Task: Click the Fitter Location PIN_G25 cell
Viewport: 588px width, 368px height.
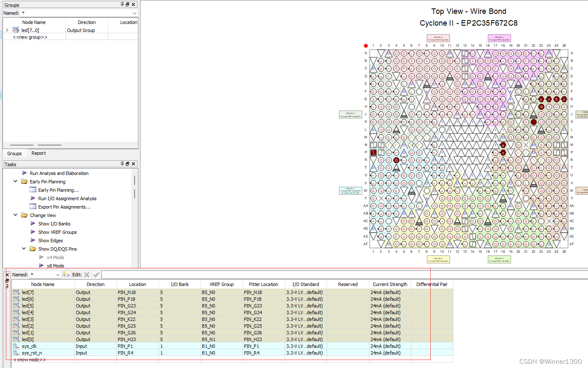Action: pos(264,326)
